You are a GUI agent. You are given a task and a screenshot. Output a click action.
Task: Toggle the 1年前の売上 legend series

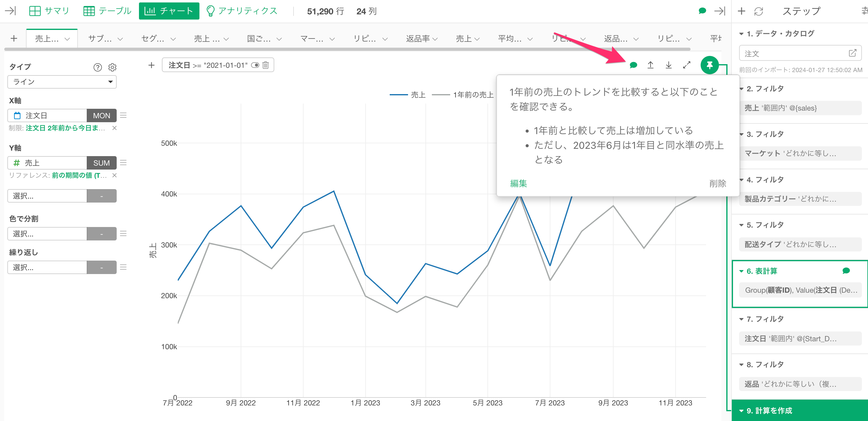tap(463, 95)
